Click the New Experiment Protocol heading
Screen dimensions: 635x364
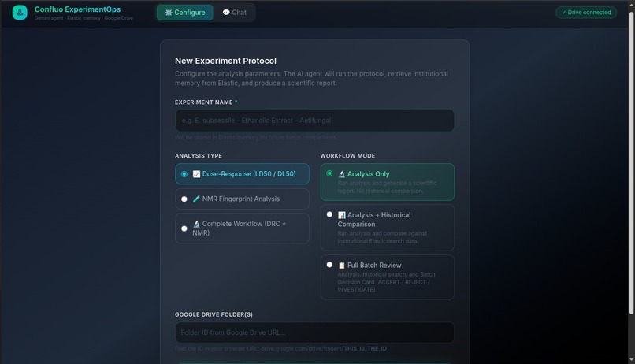click(225, 61)
